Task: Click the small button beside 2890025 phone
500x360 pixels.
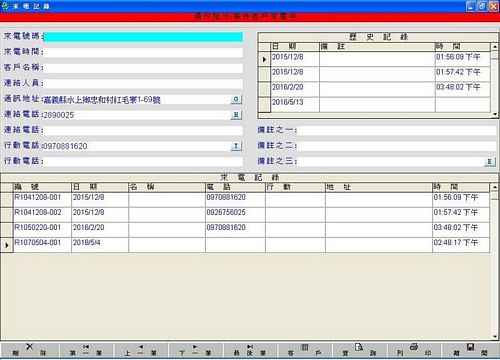Action: (x=236, y=115)
